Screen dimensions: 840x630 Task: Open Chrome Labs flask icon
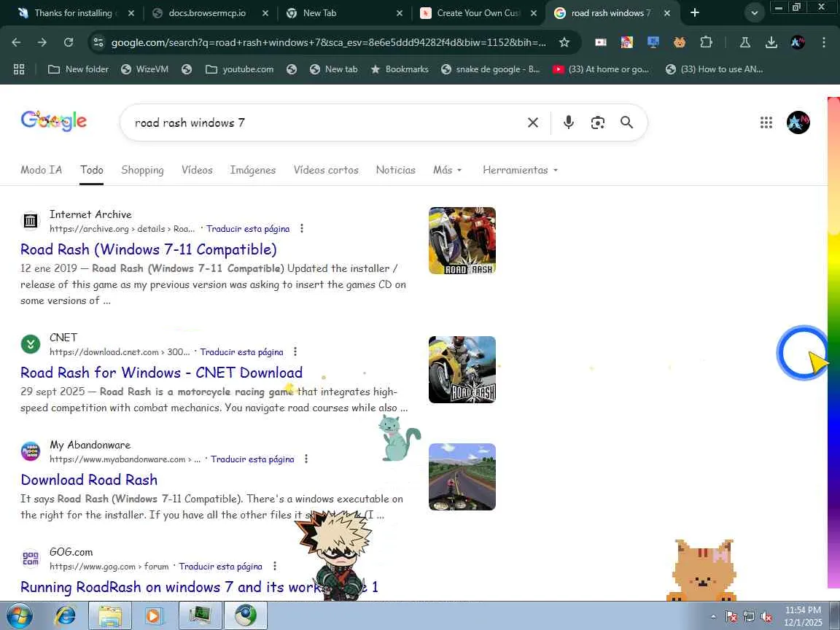(x=744, y=42)
